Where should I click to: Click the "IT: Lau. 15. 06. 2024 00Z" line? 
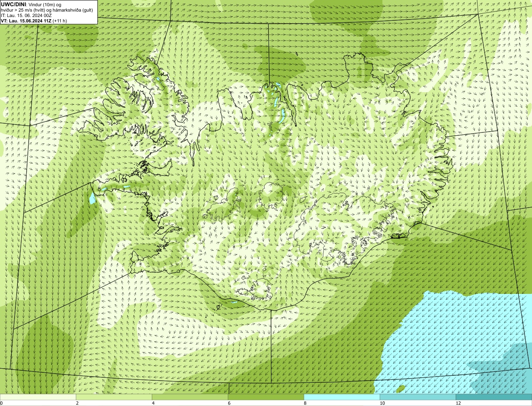click(26, 15)
